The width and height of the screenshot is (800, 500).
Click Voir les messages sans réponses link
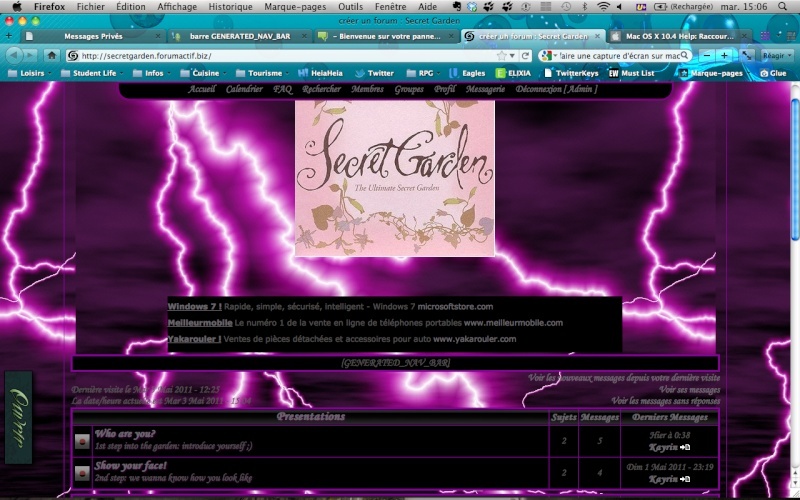(x=666, y=401)
